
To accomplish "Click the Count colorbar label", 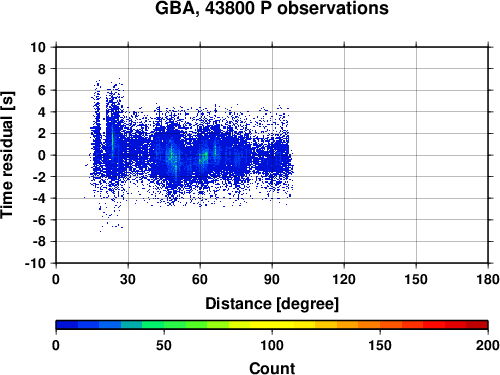I will 272,368.
